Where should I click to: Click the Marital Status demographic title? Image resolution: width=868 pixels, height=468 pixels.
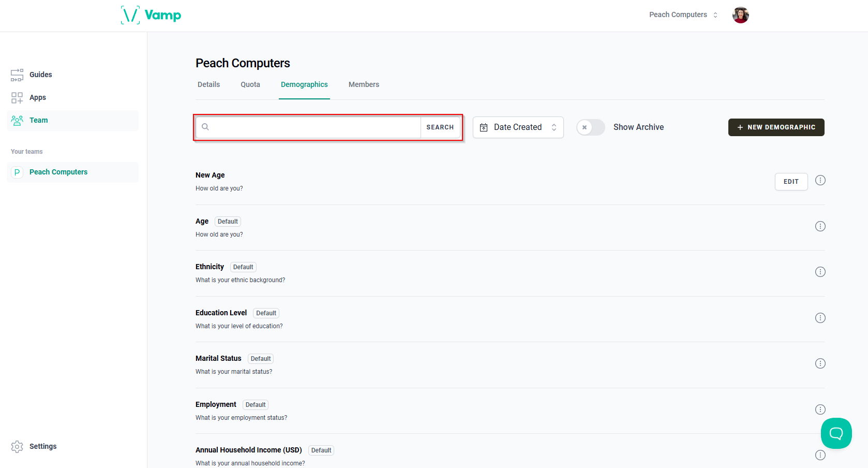pos(218,358)
